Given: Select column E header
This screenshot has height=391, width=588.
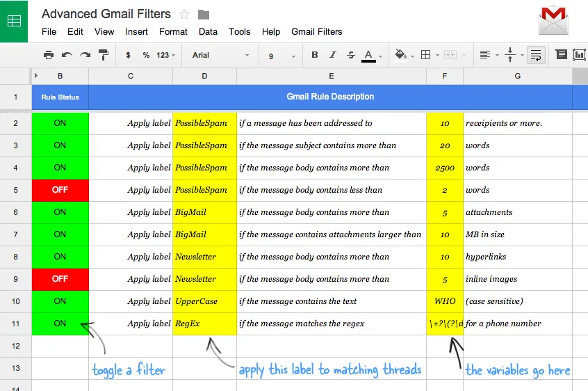Looking at the screenshot, I should [x=332, y=76].
